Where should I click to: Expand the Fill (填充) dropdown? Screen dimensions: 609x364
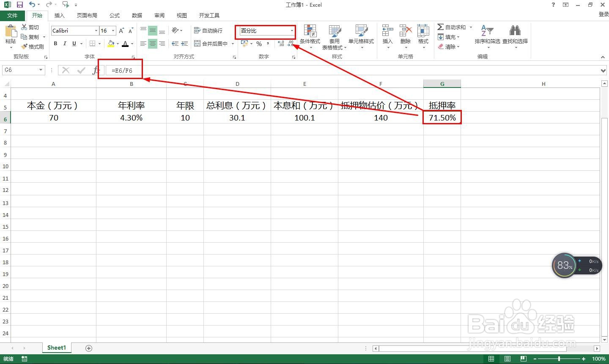(x=458, y=37)
